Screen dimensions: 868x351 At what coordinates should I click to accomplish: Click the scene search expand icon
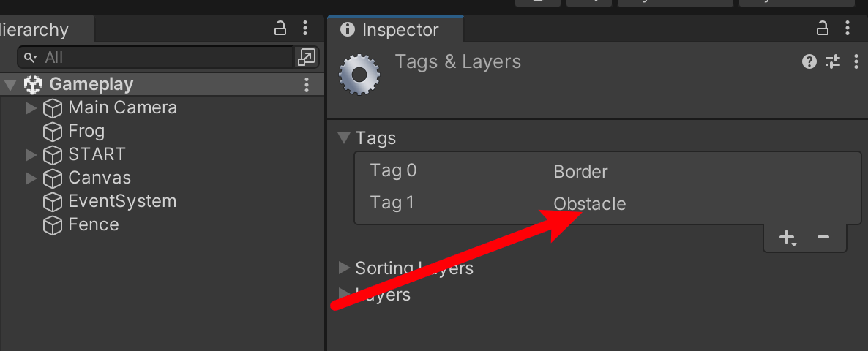[306, 56]
